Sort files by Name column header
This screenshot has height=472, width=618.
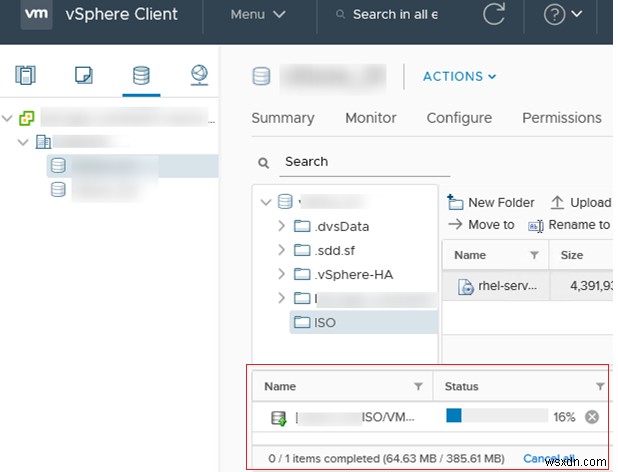click(470, 255)
